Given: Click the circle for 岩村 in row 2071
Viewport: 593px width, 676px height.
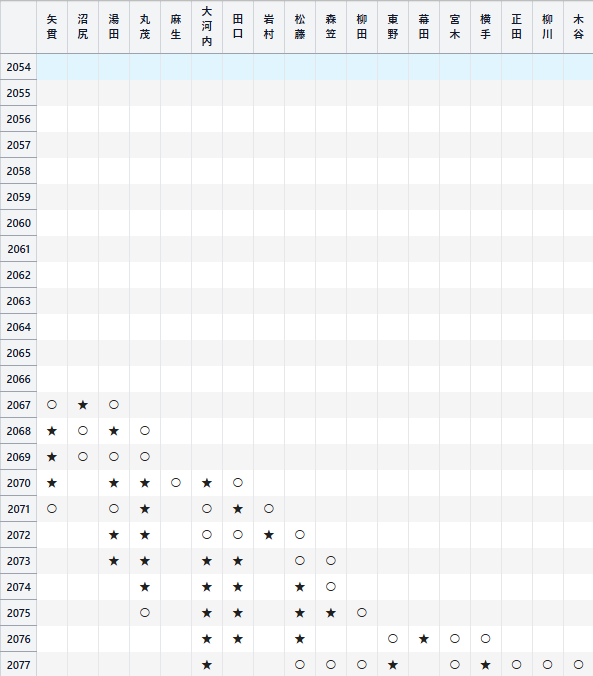Looking at the screenshot, I should point(269,509).
